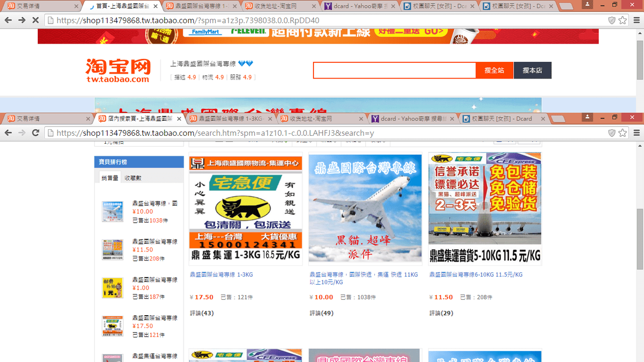Click the 搜全站 search button

(495, 70)
